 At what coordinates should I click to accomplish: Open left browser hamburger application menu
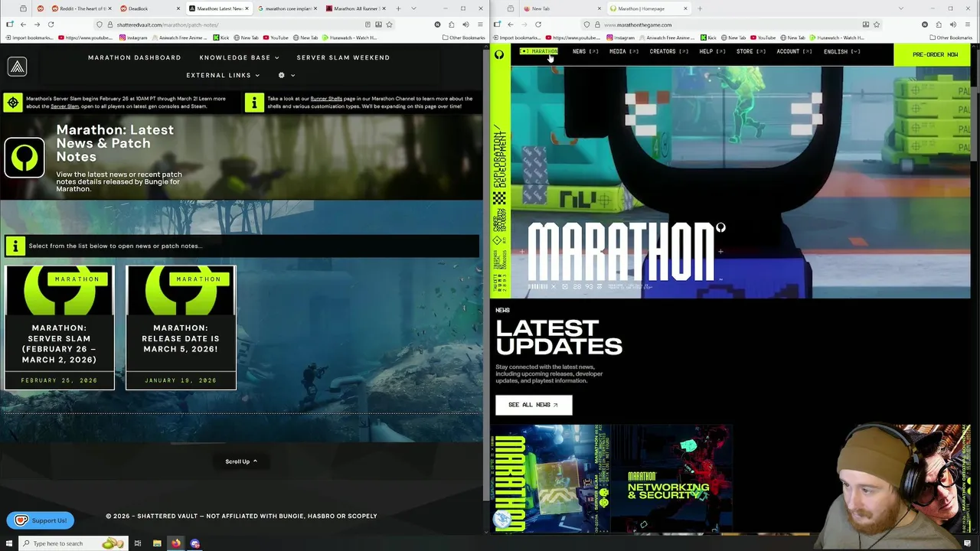(479, 24)
